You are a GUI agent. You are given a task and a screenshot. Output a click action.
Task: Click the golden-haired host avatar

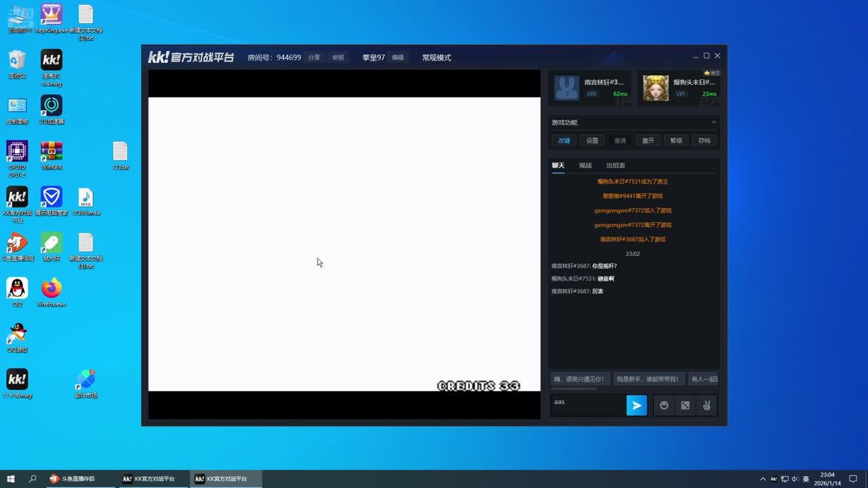click(656, 88)
